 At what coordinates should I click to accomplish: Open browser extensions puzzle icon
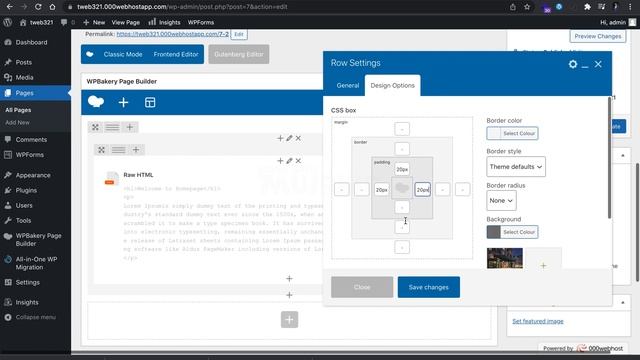(587, 7)
